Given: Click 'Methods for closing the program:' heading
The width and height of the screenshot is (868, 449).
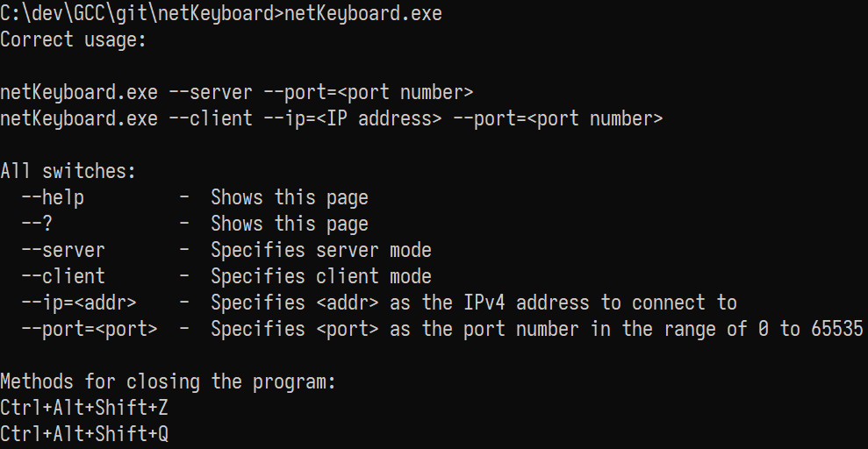Looking at the screenshot, I should (169, 382).
